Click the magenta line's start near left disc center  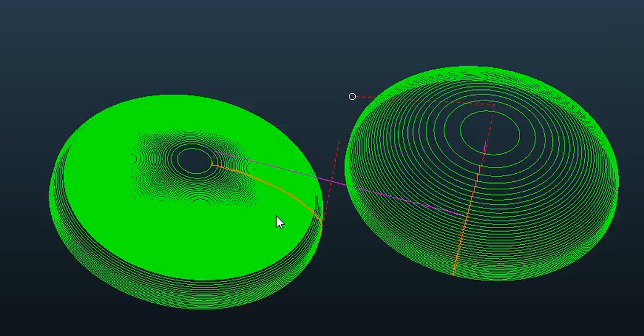(x=216, y=152)
